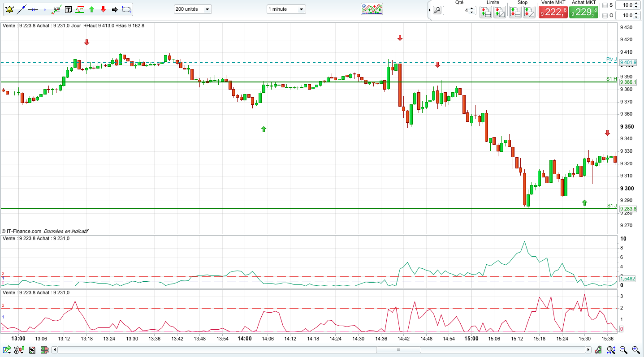The width and height of the screenshot is (644, 357).
Task: Click the green Achat MKT buy button
Action: pyautogui.click(x=584, y=12)
